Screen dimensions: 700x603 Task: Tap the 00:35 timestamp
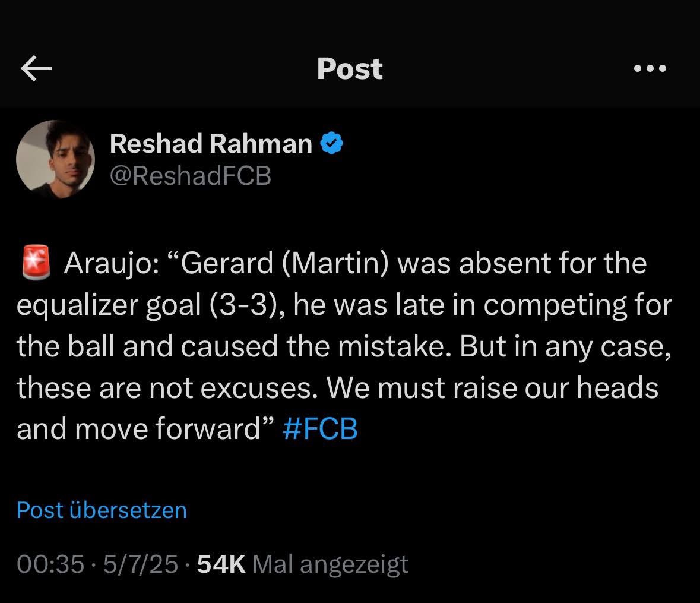click(50, 564)
